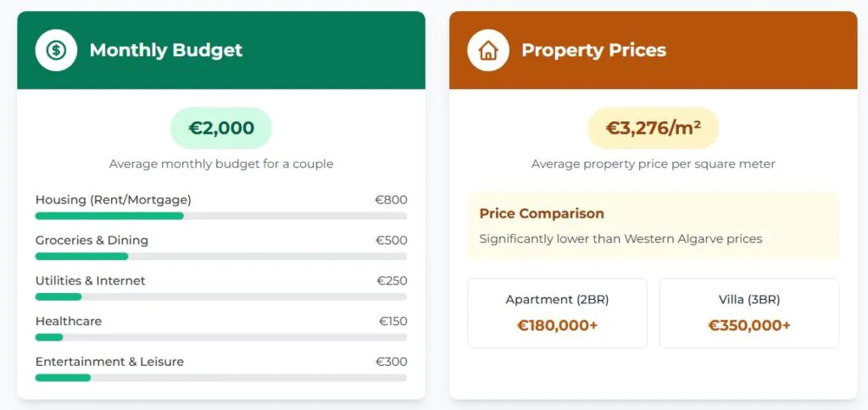This screenshot has height=410, width=868.
Task: Click the €300 entertainment amount
Action: (x=391, y=362)
